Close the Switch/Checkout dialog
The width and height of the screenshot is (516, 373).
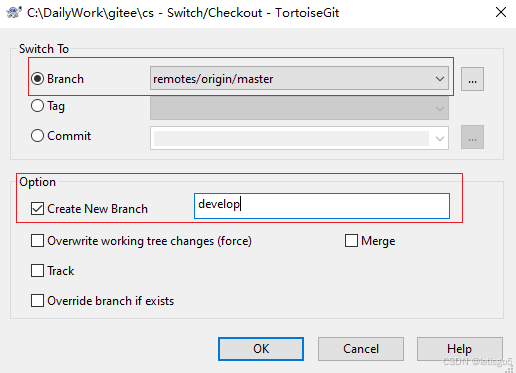click(501, 12)
